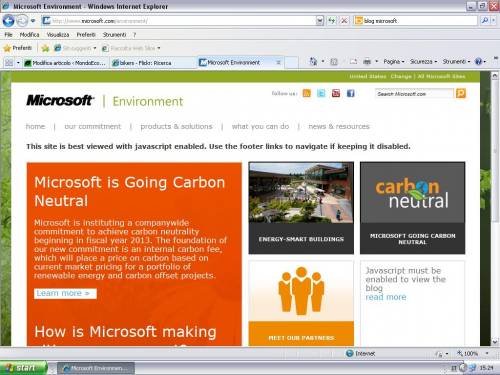Open the 'home' navigation link
Image resolution: width=500 pixels, height=375 pixels.
(x=35, y=126)
